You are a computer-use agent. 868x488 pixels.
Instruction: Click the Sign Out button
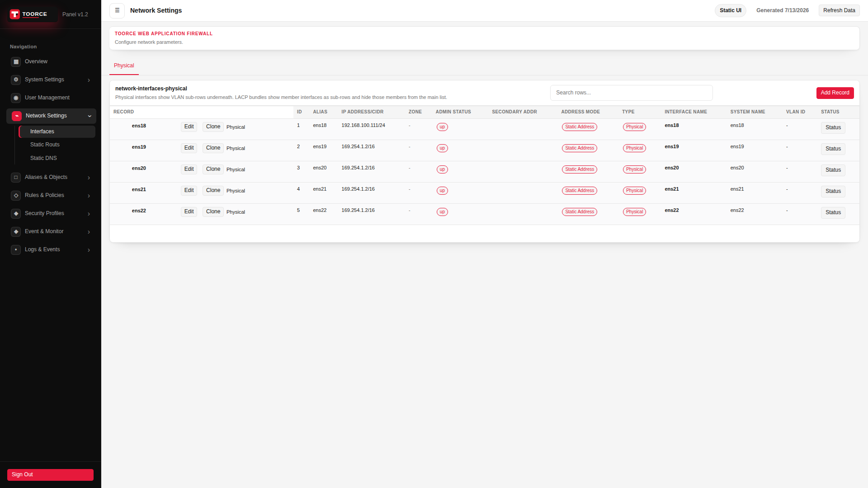(51, 474)
